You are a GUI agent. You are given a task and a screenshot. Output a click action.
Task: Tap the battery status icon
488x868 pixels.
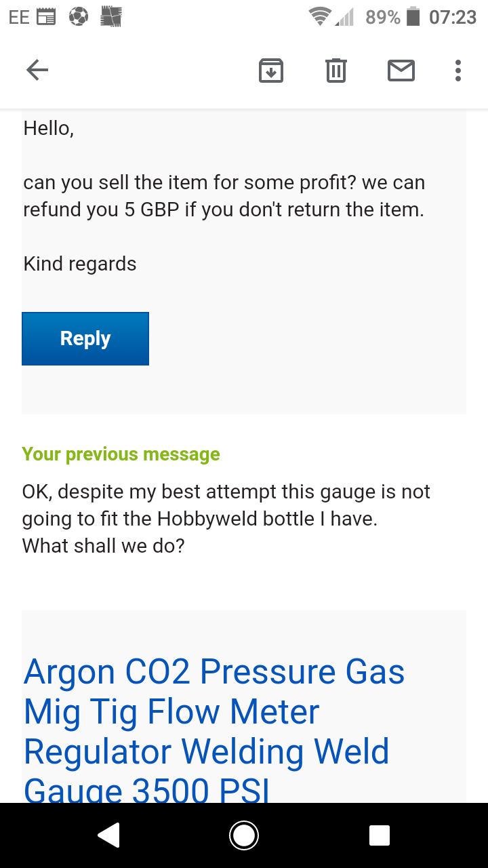point(413,18)
